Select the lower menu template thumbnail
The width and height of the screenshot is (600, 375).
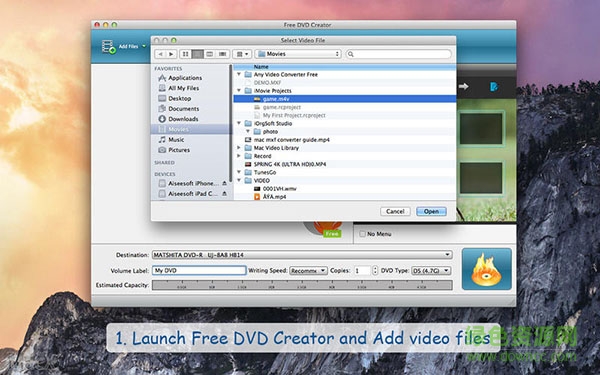tap(481, 178)
